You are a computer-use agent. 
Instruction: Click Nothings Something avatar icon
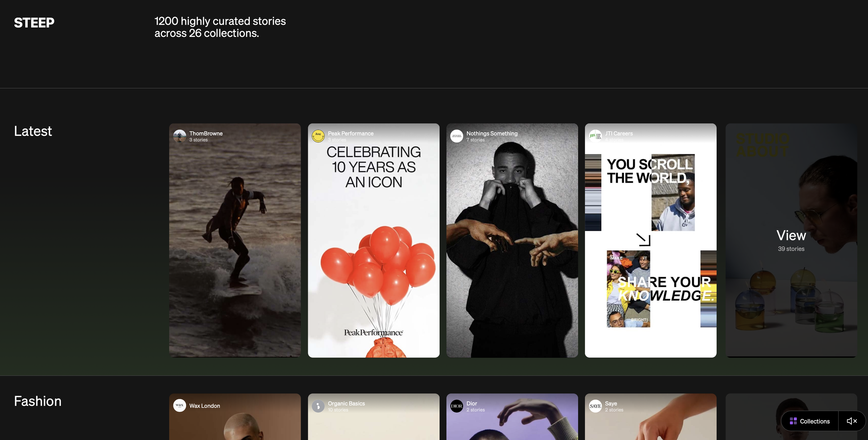pyautogui.click(x=457, y=136)
